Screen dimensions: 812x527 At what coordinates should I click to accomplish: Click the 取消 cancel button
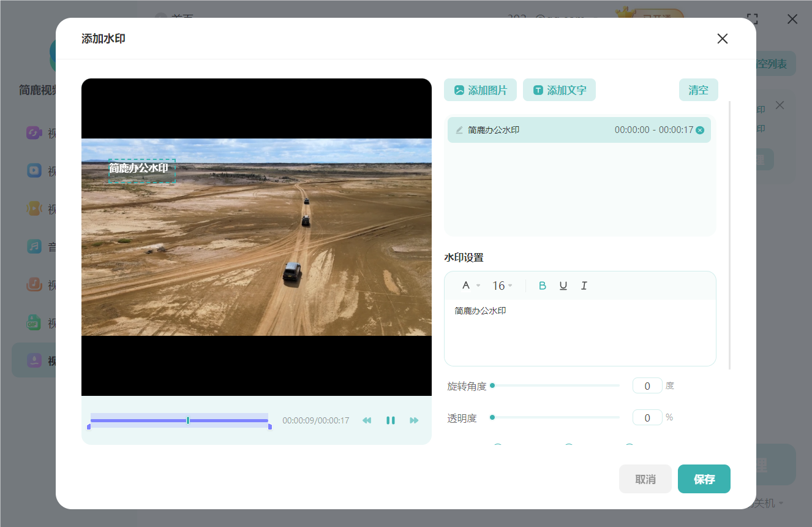(x=645, y=479)
